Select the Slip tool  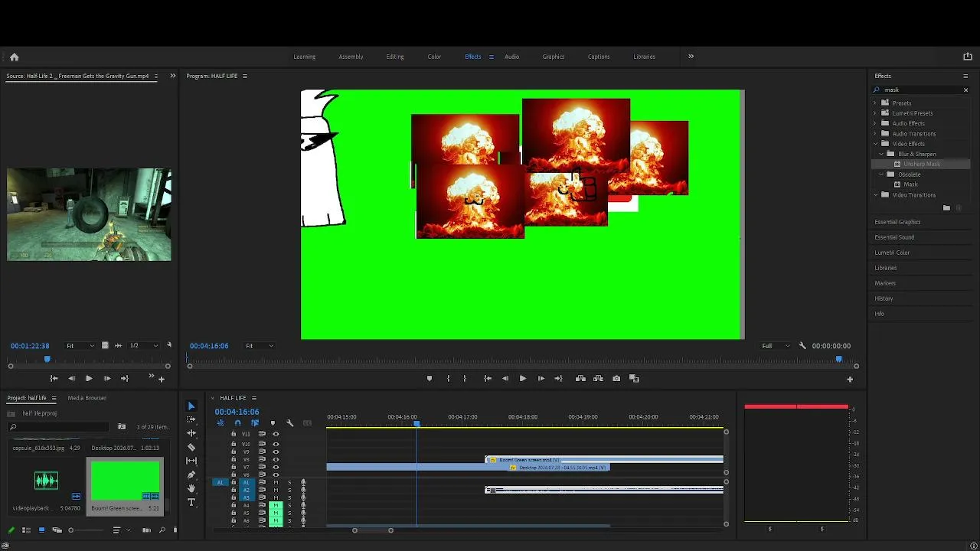(191, 461)
